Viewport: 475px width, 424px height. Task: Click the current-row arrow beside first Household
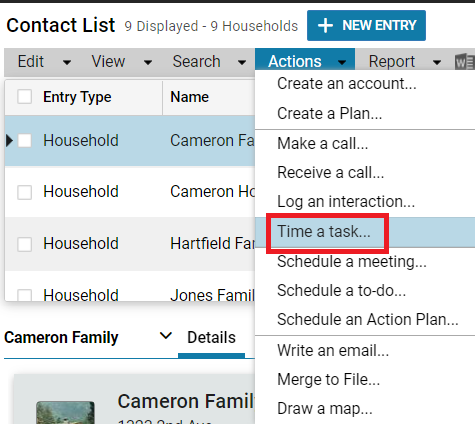pyautogui.click(x=9, y=141)
